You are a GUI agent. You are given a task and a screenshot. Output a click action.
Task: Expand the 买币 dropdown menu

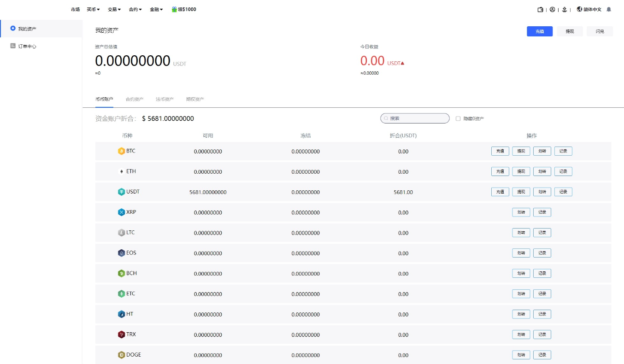tap(93, 9)
